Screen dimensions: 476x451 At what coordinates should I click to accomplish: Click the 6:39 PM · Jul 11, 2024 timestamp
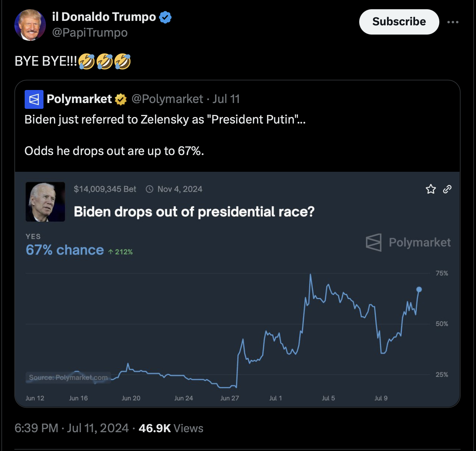click(72, 428)
